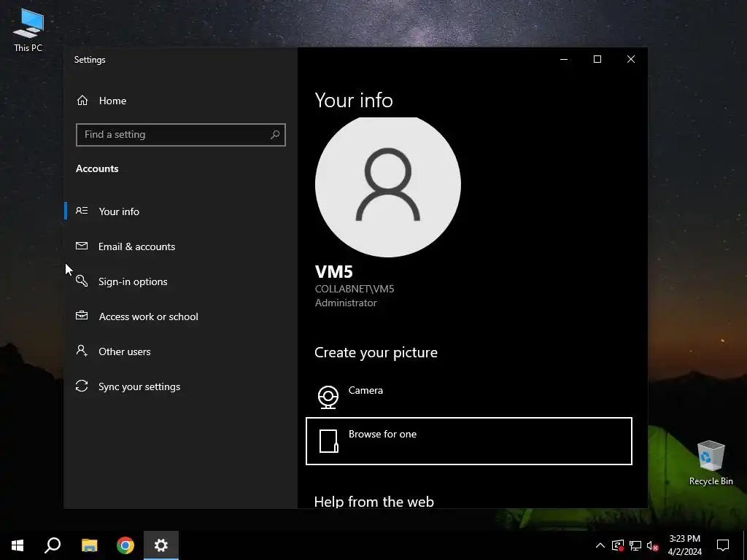The height and width of the screenshot is (560, 747).
Task: Click the muted volume tray icon
Action: 653,545
